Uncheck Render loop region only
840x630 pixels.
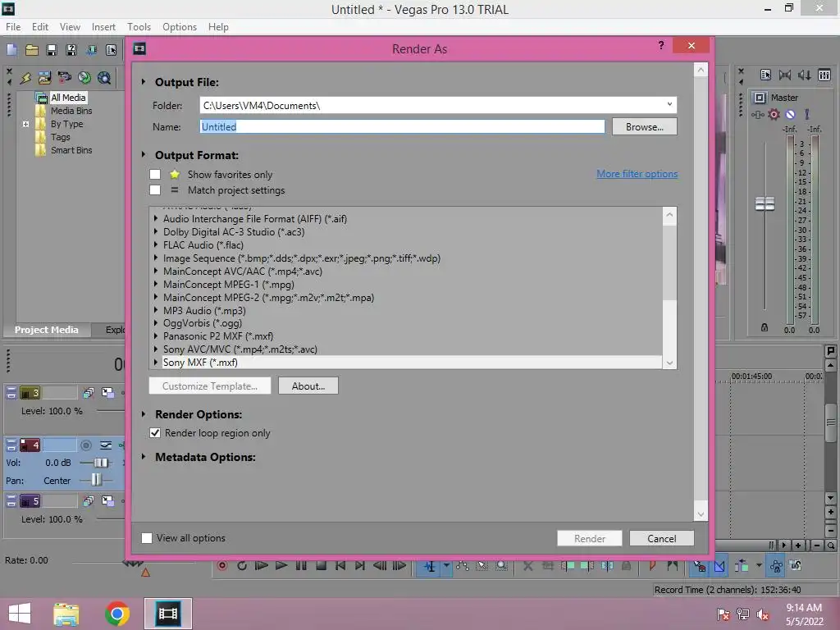click(x=155, y=433)
